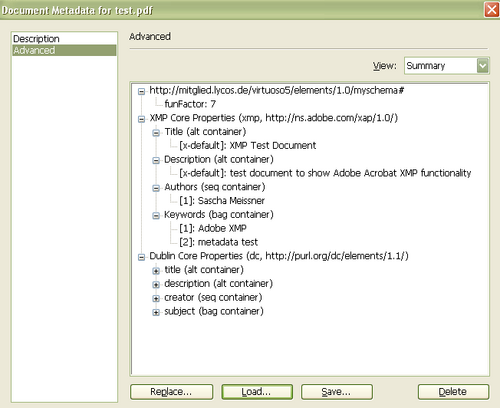Select the funFactor: 7 entry
Viewport: 500px width, 408px height.
point(190,104)
